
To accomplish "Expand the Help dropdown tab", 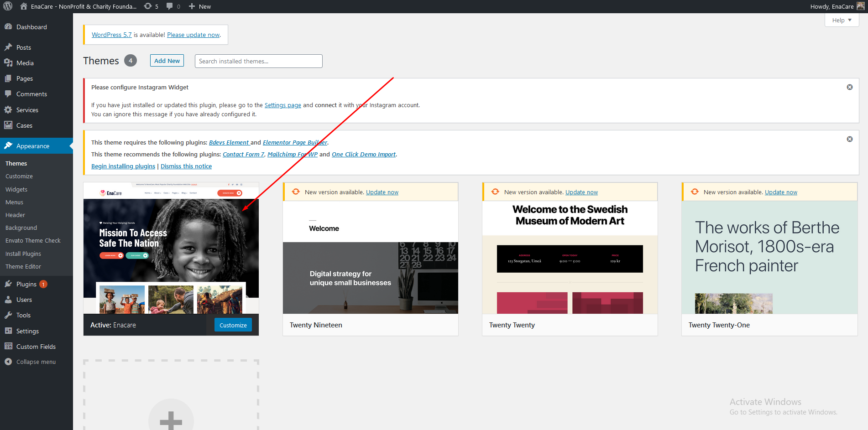I will tap(842, 20).
